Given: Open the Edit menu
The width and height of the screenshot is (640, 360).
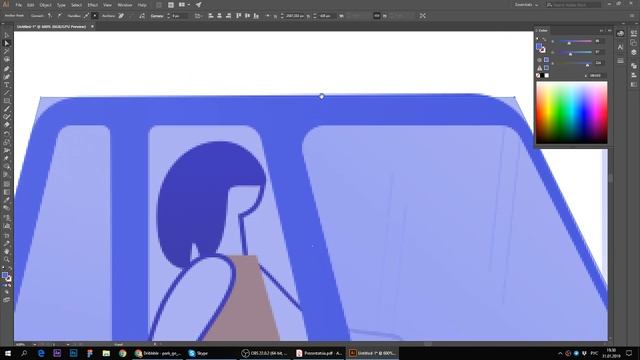Looking at the screenshot, I should [x=31, y=5].
